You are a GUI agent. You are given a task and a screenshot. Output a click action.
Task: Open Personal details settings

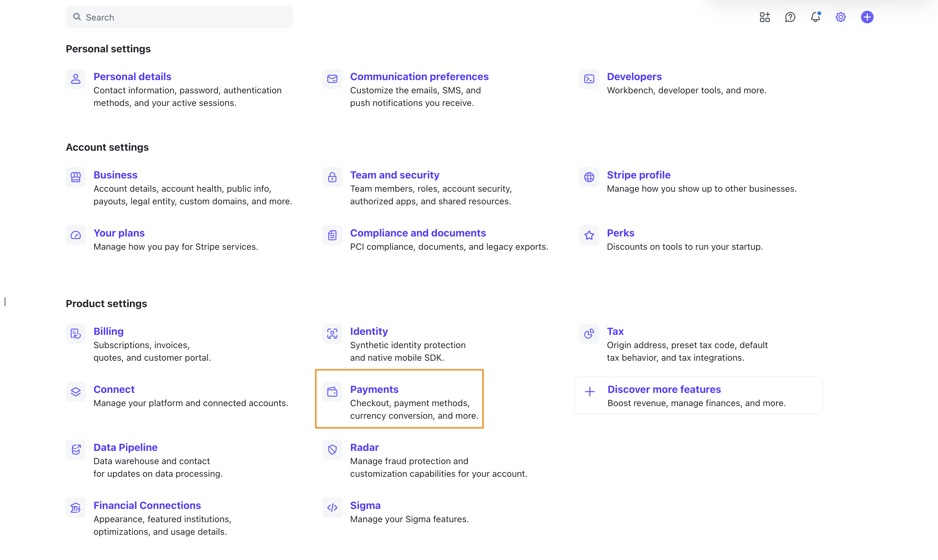132,77
